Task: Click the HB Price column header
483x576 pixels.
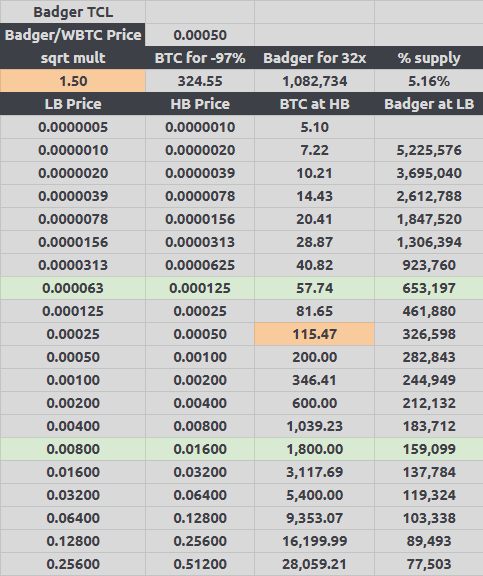Action: 200,104
